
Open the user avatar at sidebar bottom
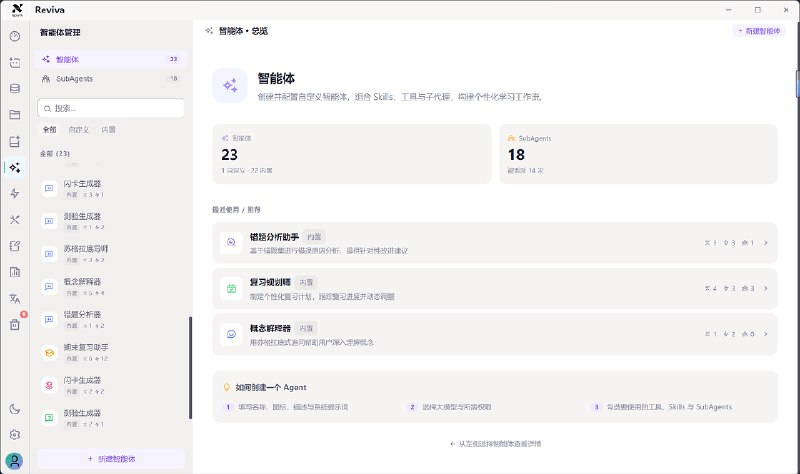point(14,461)
